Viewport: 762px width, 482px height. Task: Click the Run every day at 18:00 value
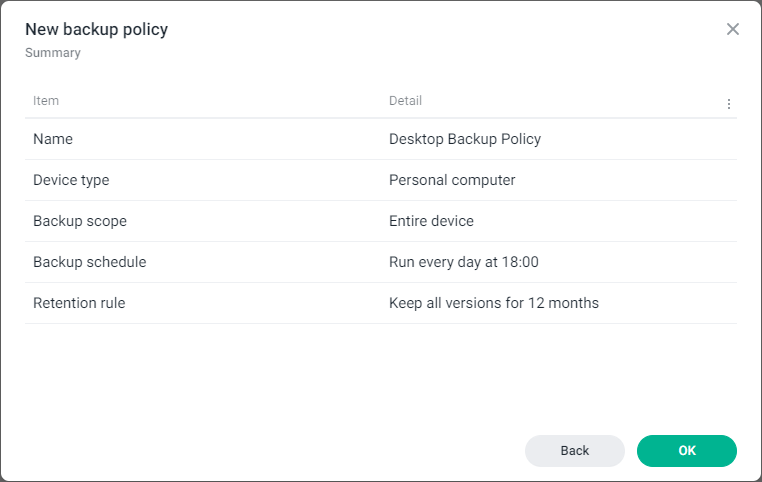point(464,262)
